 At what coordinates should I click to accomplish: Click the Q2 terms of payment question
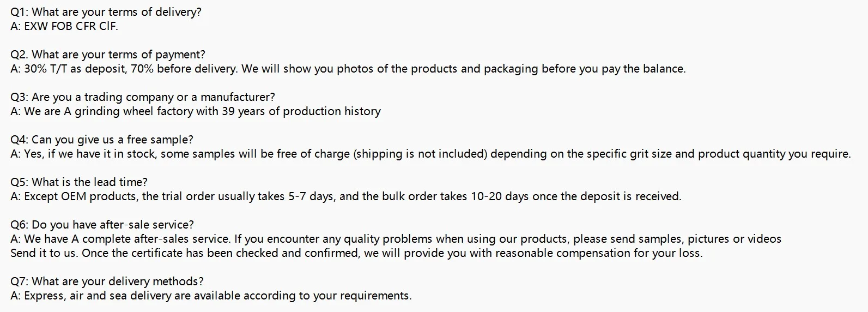pyautogui.click(x=108, y=55)
